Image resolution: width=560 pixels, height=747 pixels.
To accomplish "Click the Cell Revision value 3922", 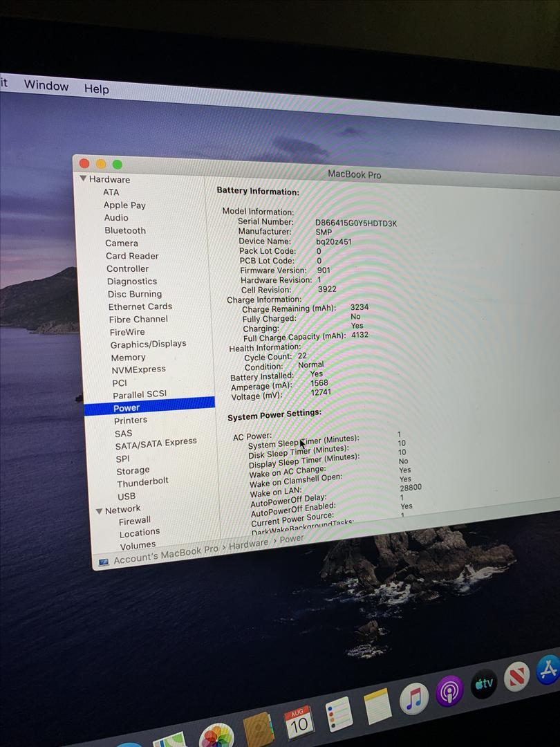I will (x=327, y=288).
